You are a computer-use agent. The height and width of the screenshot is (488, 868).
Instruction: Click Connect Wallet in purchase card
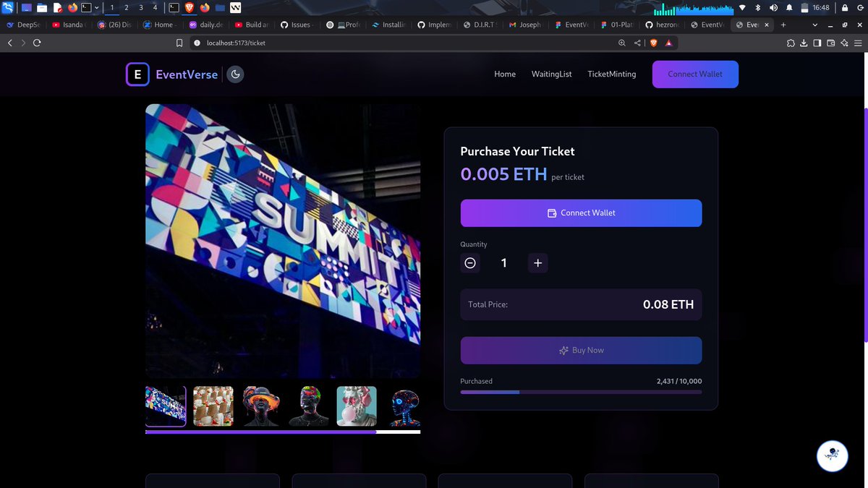[581, 213]
